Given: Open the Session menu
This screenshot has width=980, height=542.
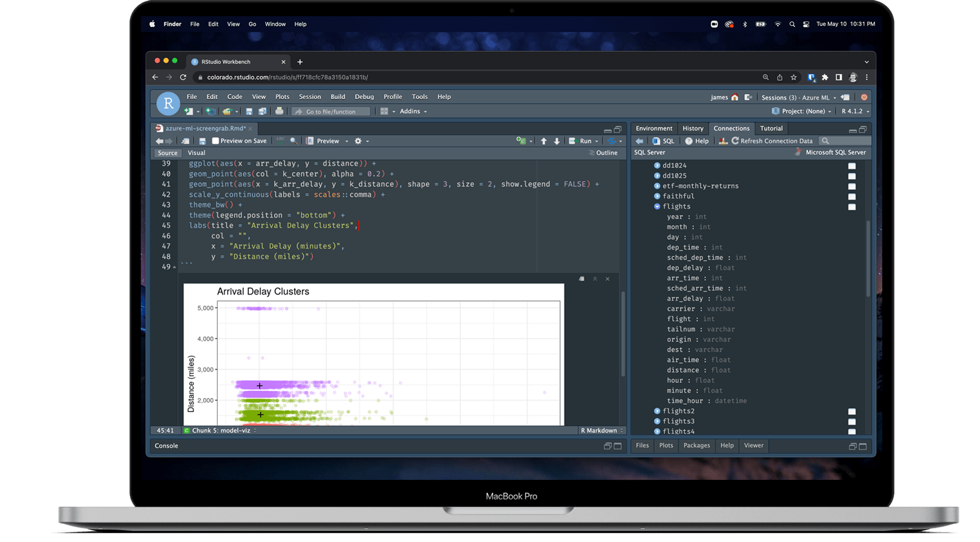Looking at the screenshot, I should (x=310, y=97).
